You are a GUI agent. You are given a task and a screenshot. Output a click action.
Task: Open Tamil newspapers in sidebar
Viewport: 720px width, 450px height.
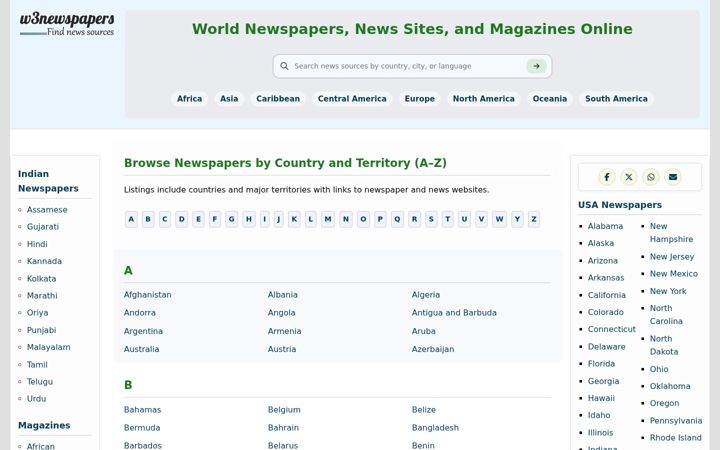(x=37, y=365)
